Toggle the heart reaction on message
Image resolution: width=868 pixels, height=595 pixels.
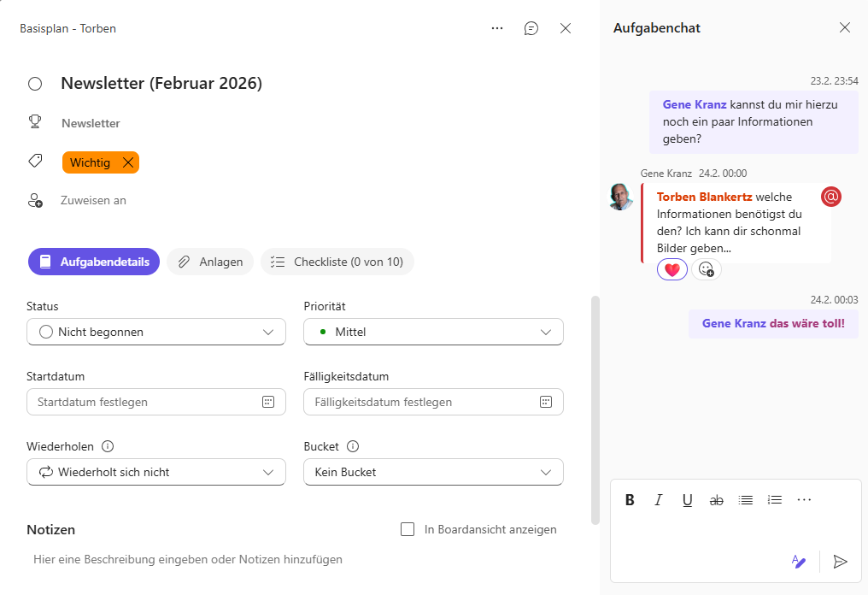[x=672, y=269]
